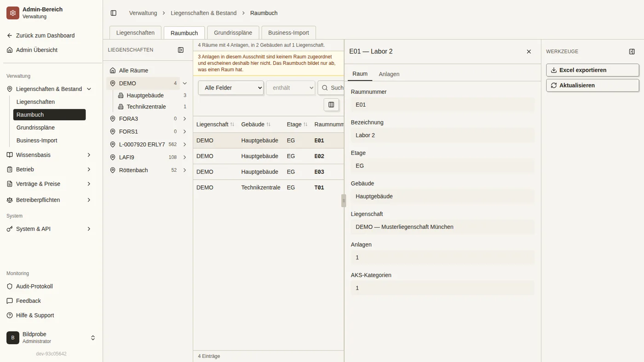Click the Alle Räume home icon

point(113,70)
